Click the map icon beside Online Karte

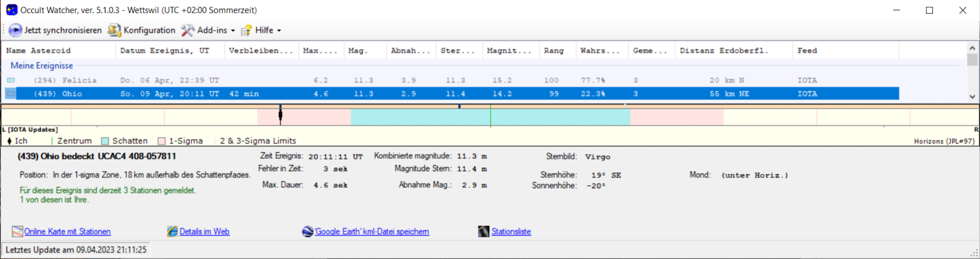pos(17,232)
